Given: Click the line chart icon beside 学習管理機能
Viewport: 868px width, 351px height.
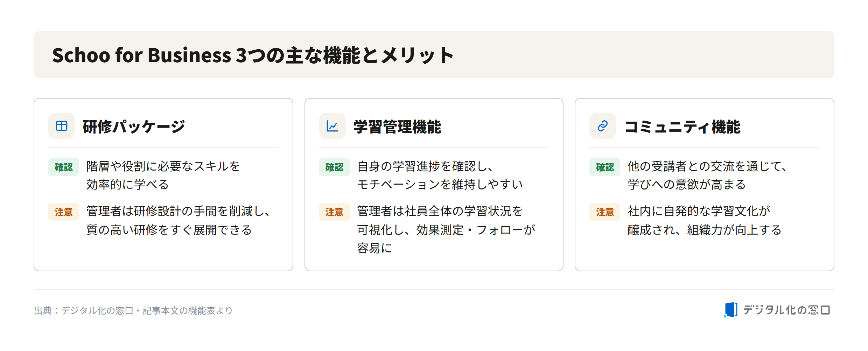Looking at the screenshot, I should point(332,126).
